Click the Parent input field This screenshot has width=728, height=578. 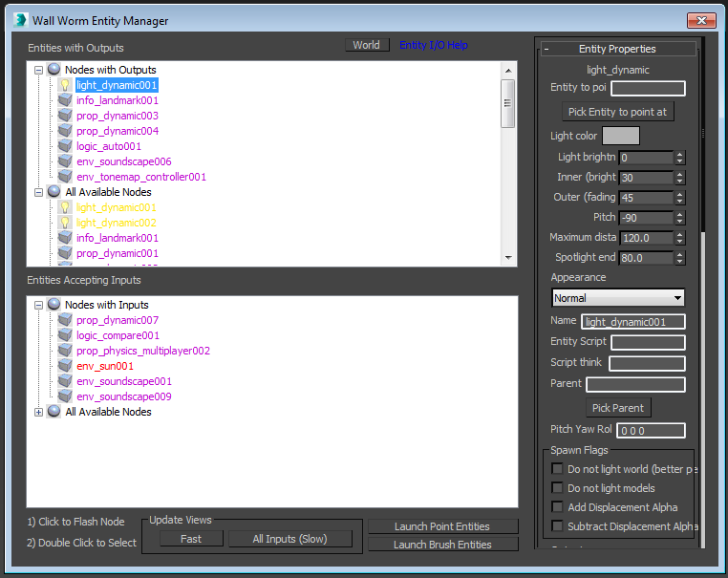click(635, 384)
